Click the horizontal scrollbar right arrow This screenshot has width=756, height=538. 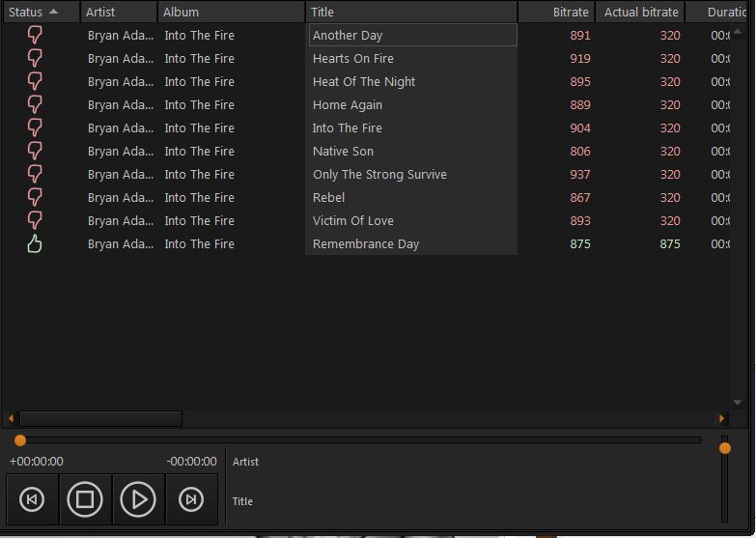point(721,418)
